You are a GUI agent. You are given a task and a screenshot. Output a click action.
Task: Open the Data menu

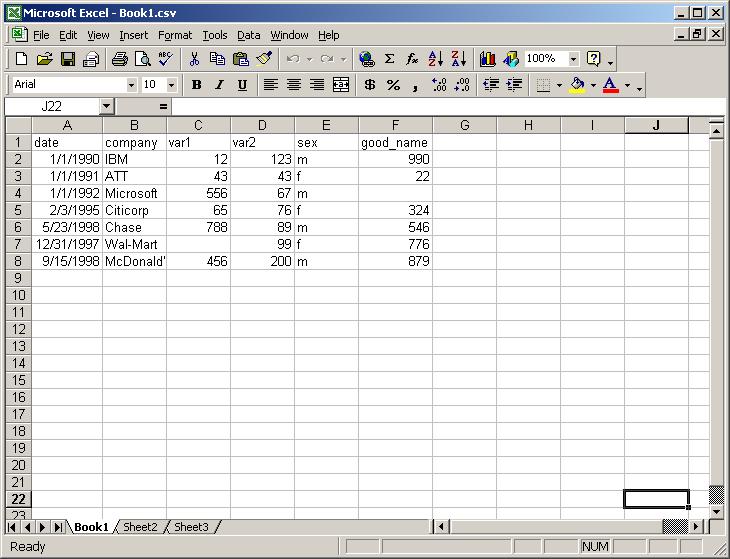(249, 35)
